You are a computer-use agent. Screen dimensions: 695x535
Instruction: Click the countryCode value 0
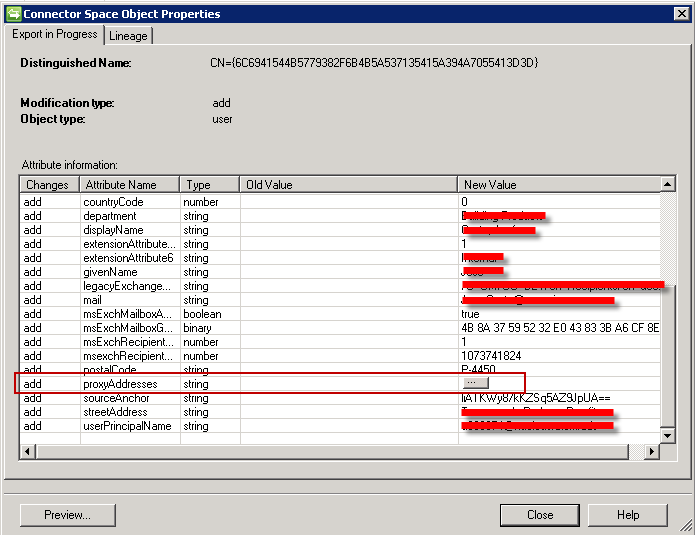point(464,202)
